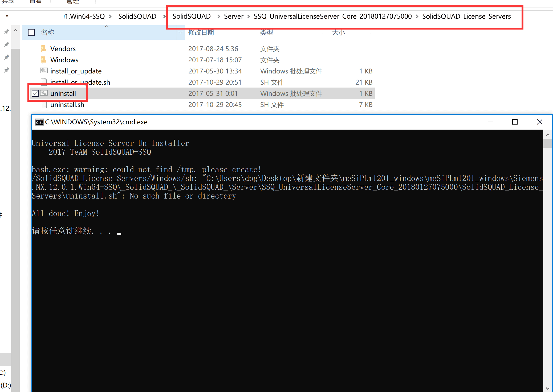Click the uninstall.sh file icon
553x392 pixels.
click(x=44, y=105)
